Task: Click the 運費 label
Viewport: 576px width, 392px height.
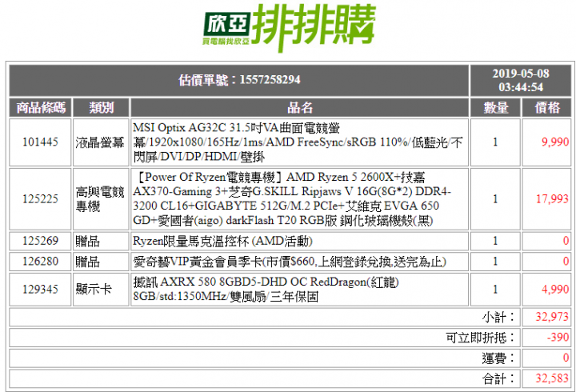Action: tap(499, 358)
